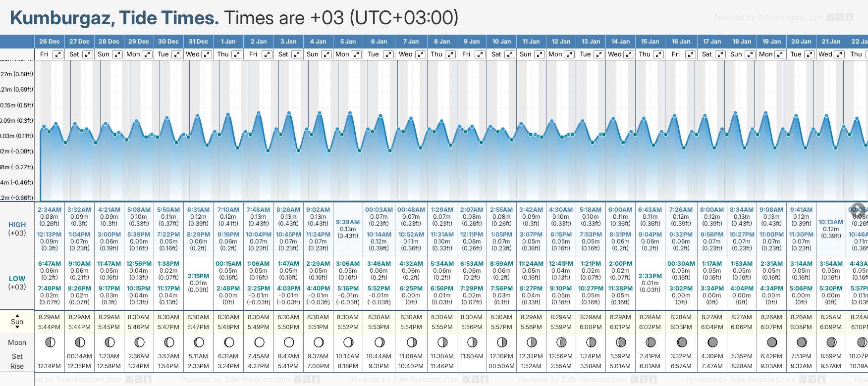Select the 13 Jan date header
The height and width of the screenshot is (386, 868).
[x=591, y=42]
